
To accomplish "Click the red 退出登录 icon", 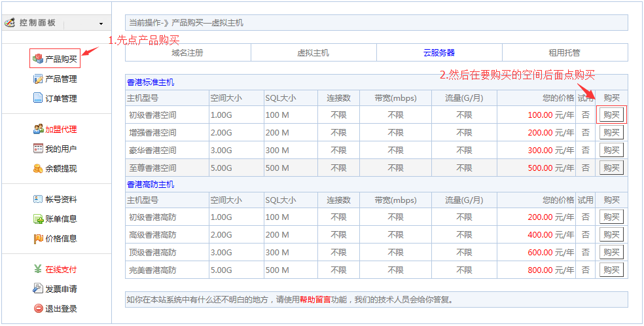I will coord(38,308).
